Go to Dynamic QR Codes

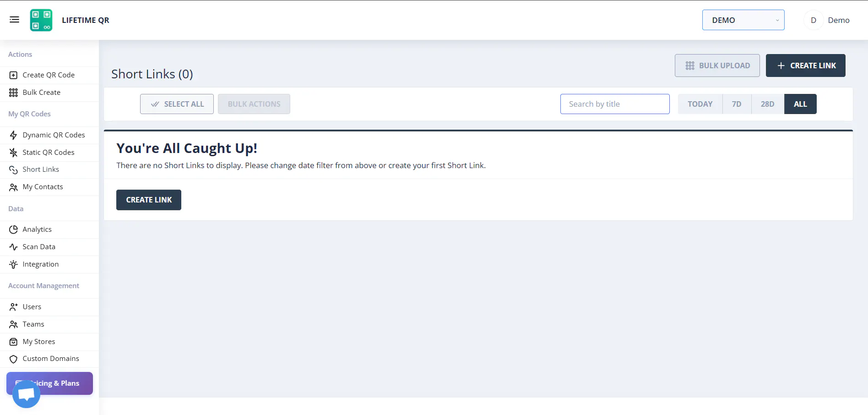coord(49,135)
